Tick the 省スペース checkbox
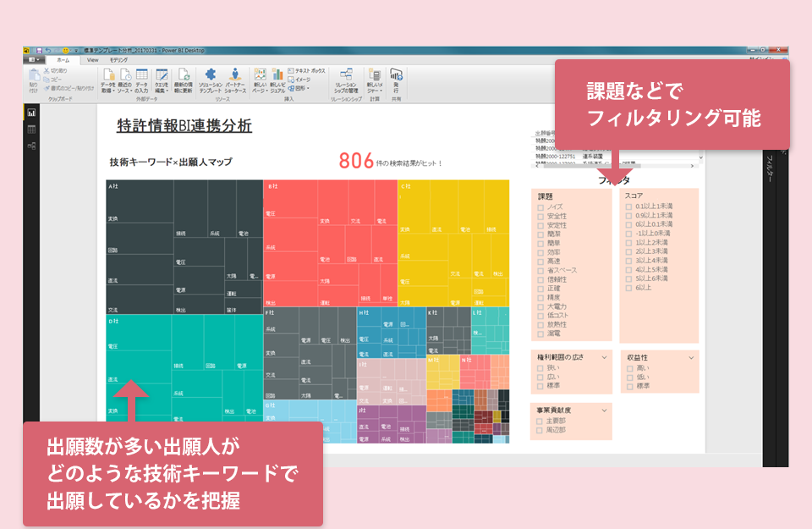 click(540, 271)
